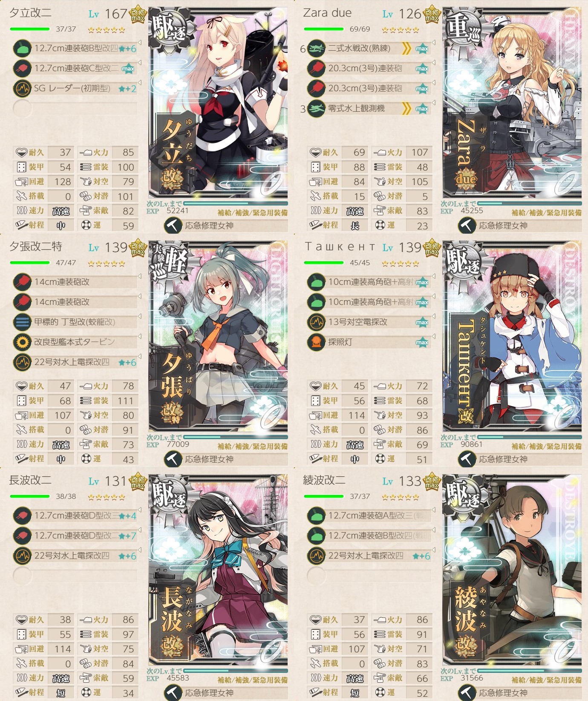Select the 長波改二 ship card portrait

[x=218, y=570]
